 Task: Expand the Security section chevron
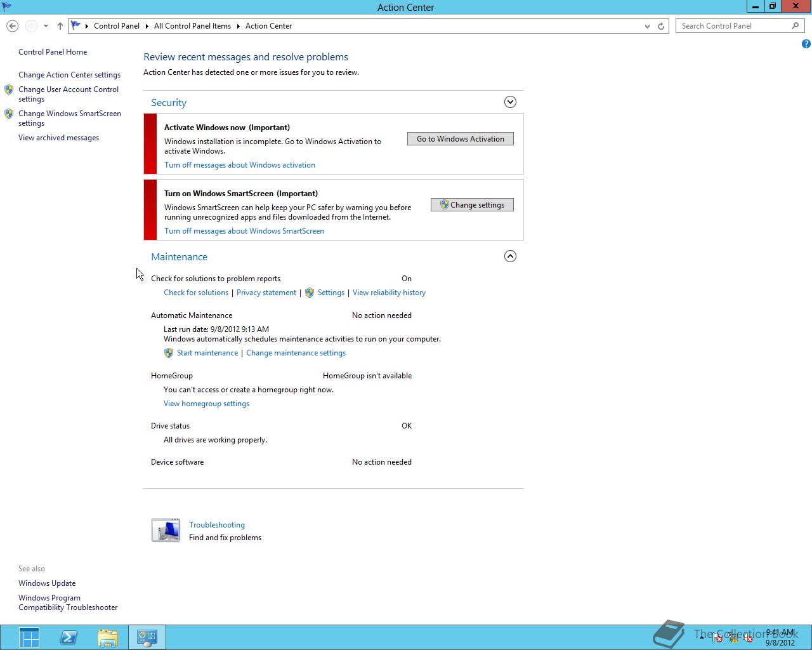tap(510, 102)
